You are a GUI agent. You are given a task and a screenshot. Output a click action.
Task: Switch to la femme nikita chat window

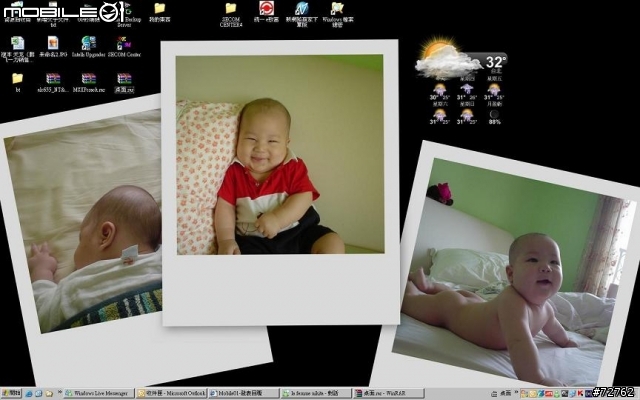pyautogui.click(x=316, y=393)
